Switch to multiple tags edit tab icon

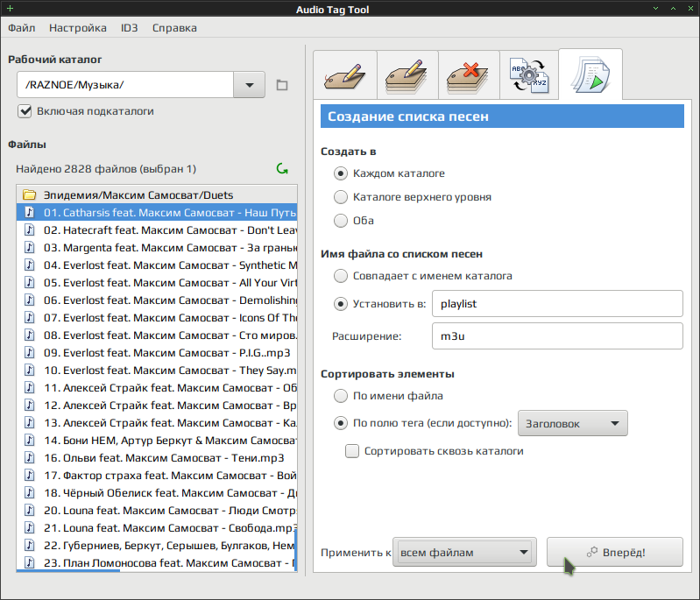pyautogui.click(x=407, y=75)
